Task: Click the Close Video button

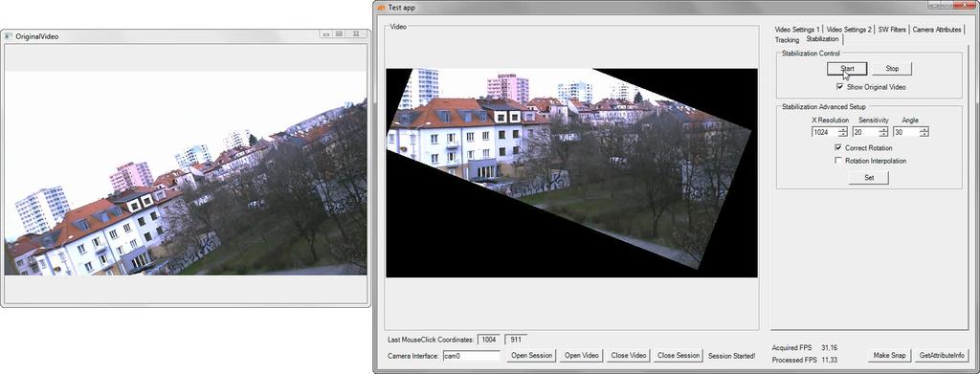Action: pos(628,355)
